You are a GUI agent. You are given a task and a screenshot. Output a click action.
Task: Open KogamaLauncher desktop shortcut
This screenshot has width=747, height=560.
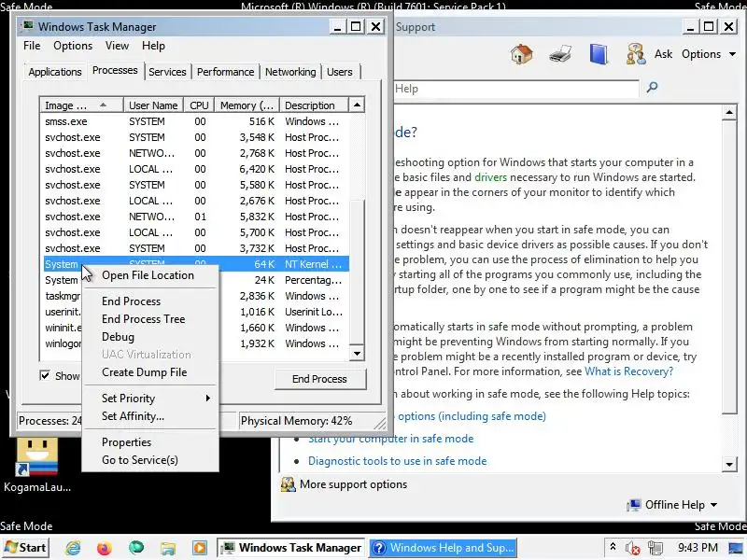pyautogui.click(x=37, y=464)
